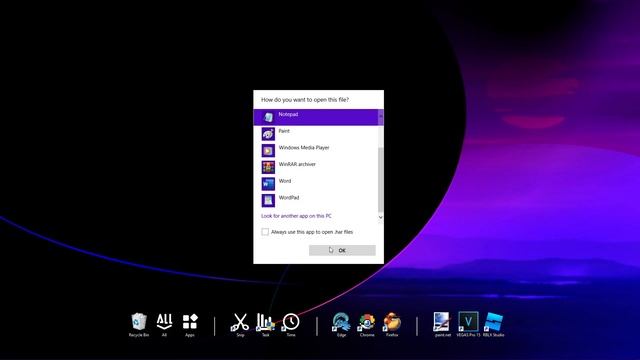
Task: Launch the Chrome browser shortcut
Action: (367, 325)
